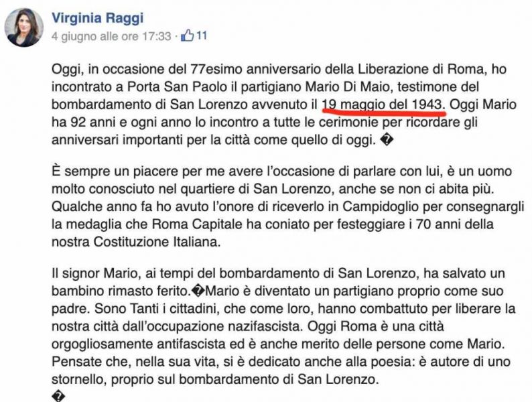Click the Virginia Raggi name link
The width and height of the screenshot is (532, 402).
[97, 17]
